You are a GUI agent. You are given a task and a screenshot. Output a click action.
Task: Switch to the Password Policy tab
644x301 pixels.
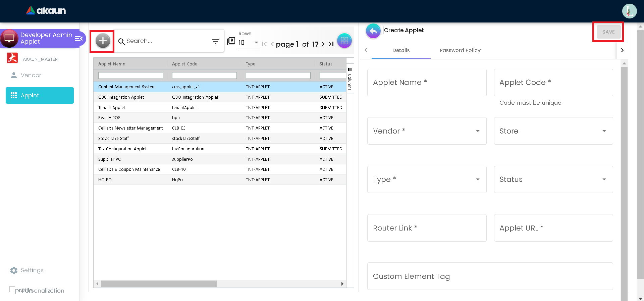pos(460,50)
